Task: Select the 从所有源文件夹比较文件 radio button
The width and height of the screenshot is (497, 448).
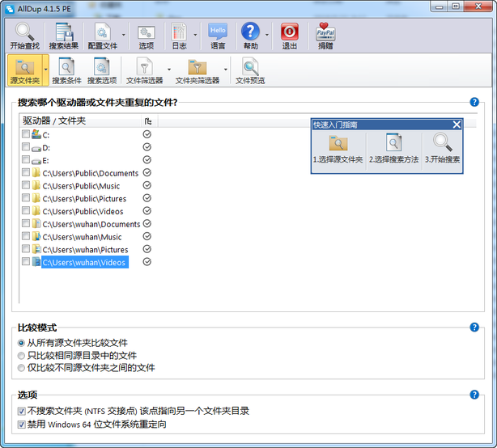Action: point(21,343)
